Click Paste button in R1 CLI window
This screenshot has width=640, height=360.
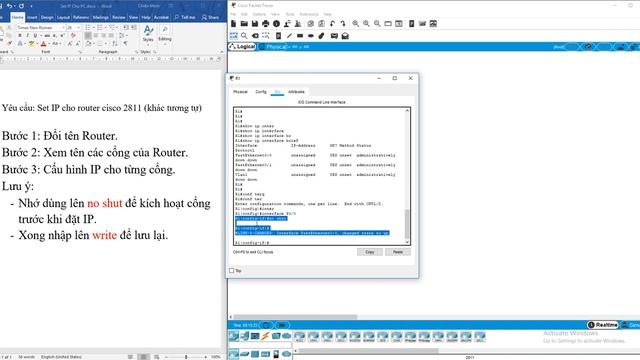tap(398, 252)
